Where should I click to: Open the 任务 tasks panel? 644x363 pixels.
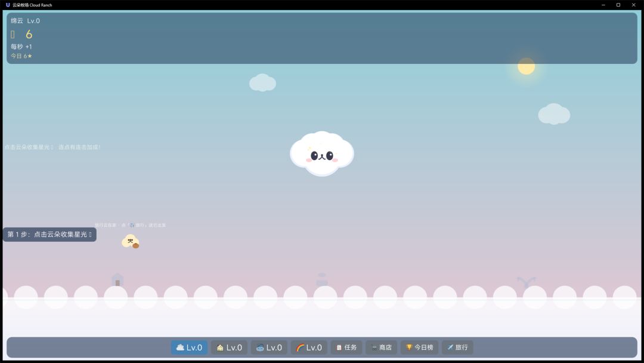(346, 347)
